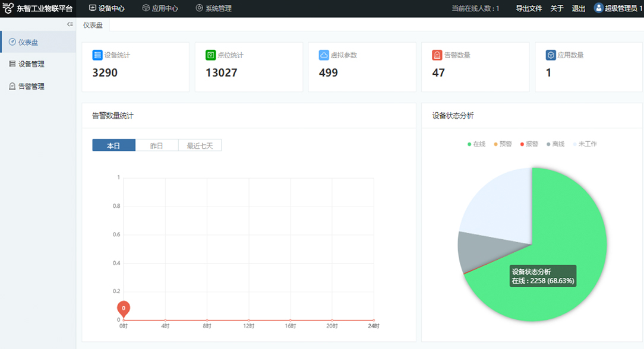Click the 应用数量 cube icon
Screen dimensions: 644x349
tap(551, 55)
